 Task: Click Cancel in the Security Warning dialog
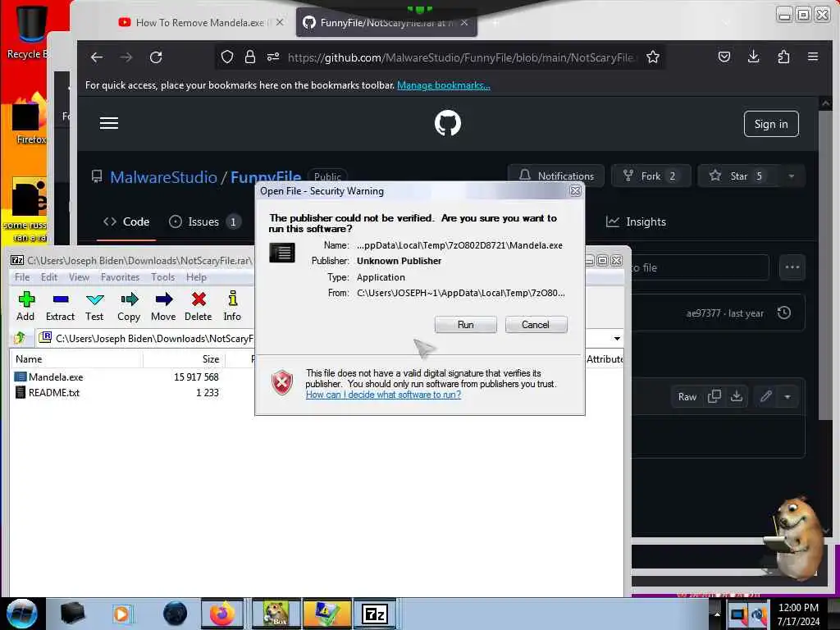535,325
